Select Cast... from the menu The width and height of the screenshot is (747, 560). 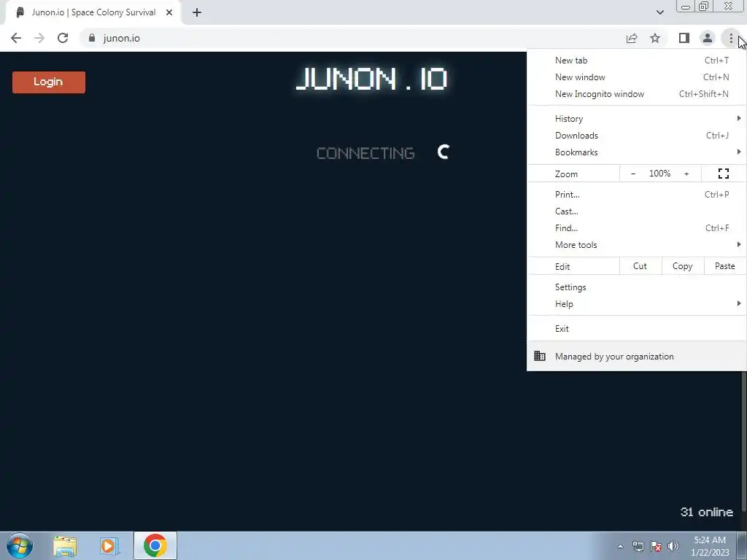click(636, 211)
